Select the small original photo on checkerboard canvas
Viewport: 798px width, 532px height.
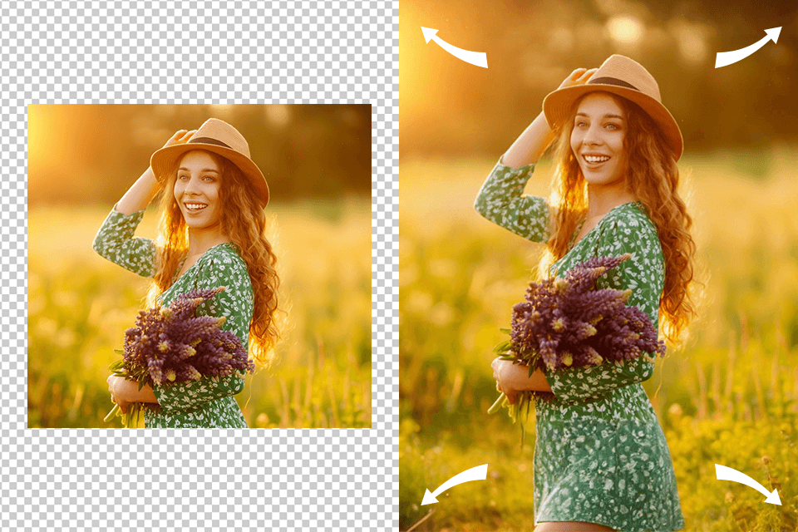click(x=199, y=266)
